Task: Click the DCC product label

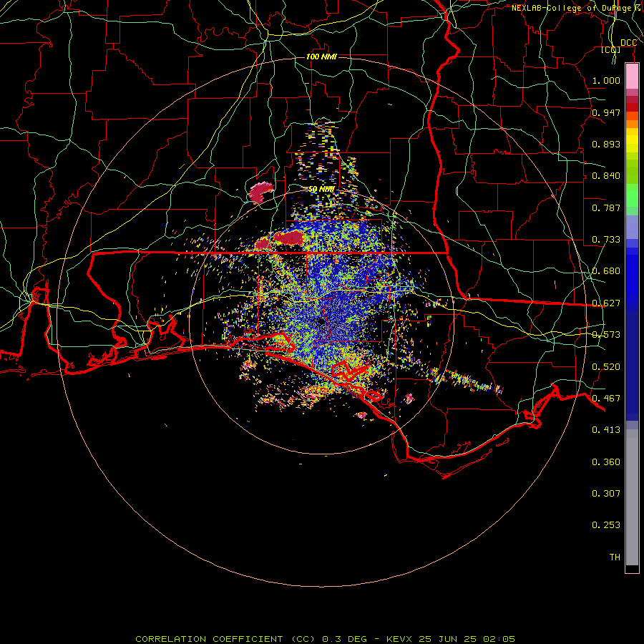Action: click(x=628, y=43)
